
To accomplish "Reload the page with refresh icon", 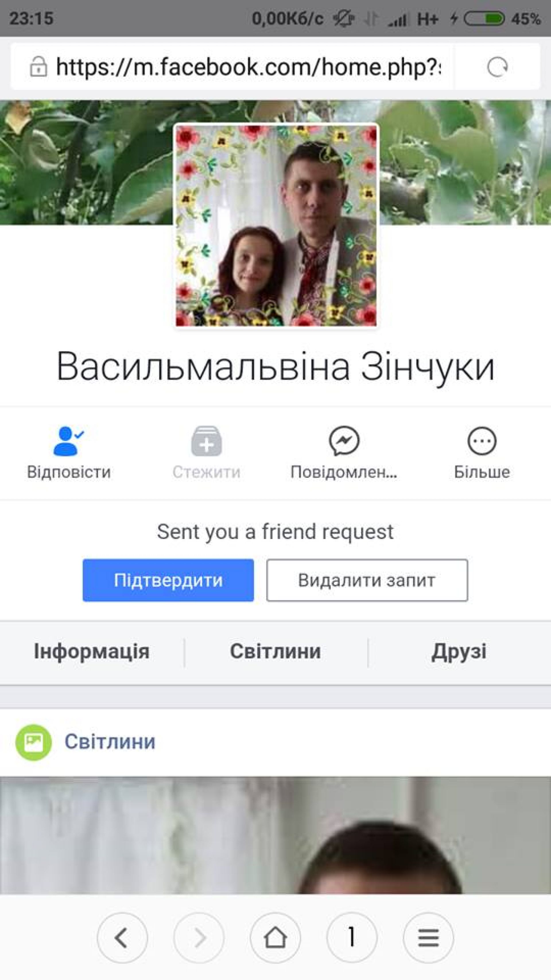I will [497, 67].
